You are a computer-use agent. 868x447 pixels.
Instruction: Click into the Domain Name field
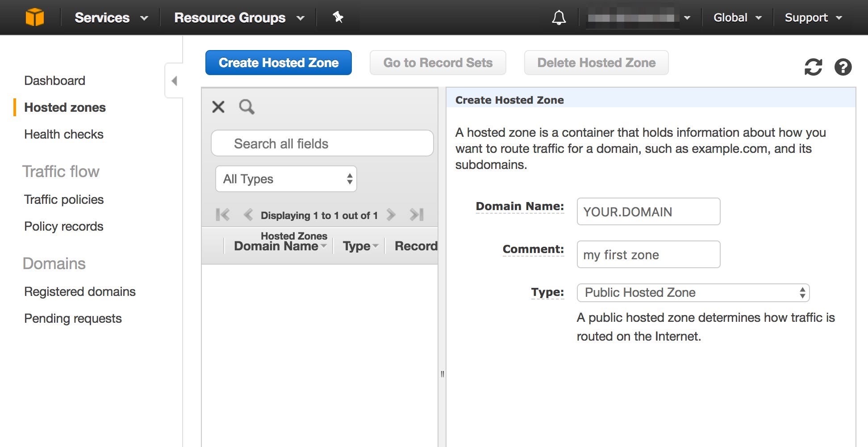click(x=648, y=212)
